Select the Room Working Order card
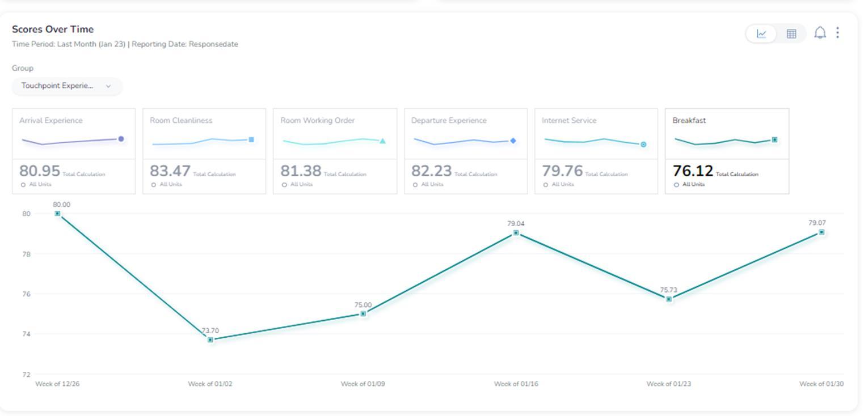 point(335,151)
